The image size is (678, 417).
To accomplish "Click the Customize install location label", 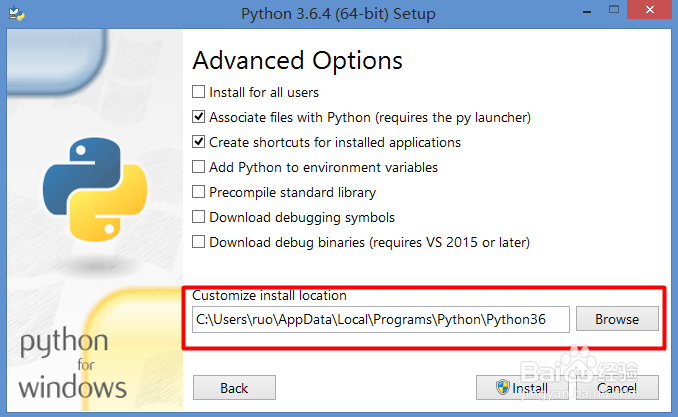I will (x=269, y=295).
